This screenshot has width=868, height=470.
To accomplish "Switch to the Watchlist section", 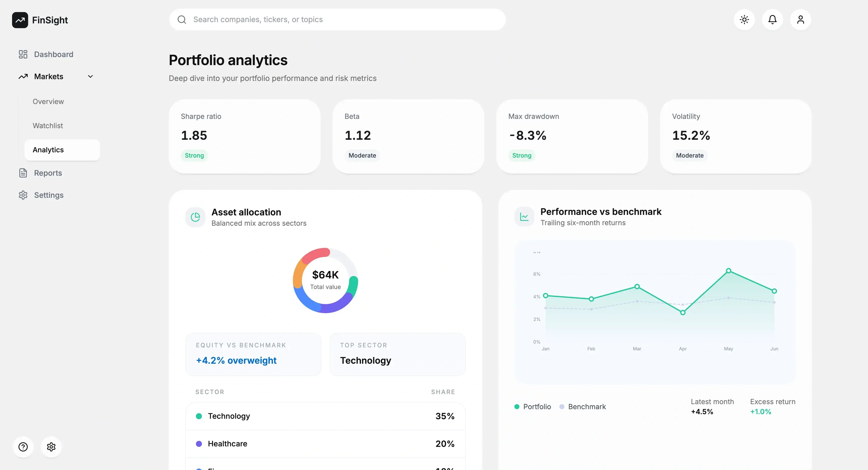I will coord(48,125).
